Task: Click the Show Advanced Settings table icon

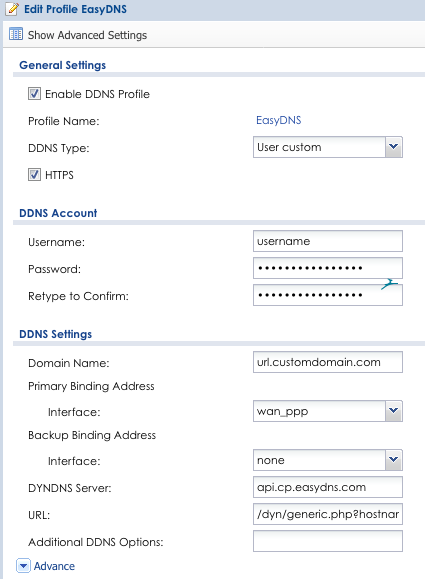Action: pyautogui.click(x=16, y=34)
